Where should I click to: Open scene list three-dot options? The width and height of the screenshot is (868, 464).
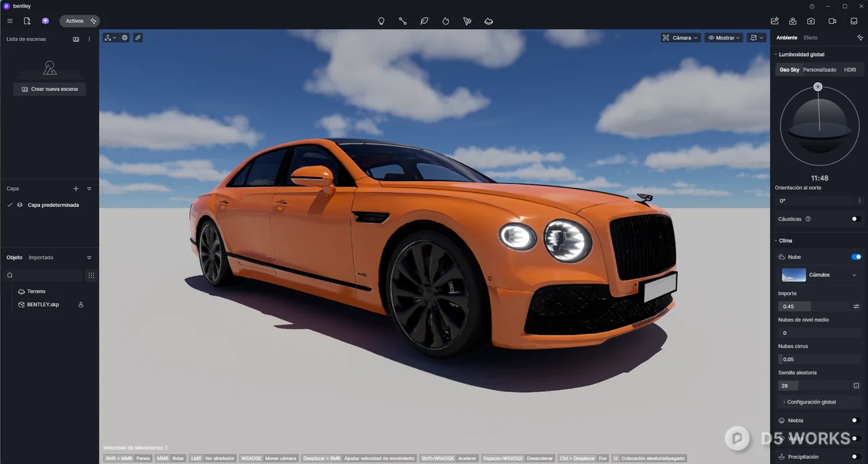coord(89,39)
